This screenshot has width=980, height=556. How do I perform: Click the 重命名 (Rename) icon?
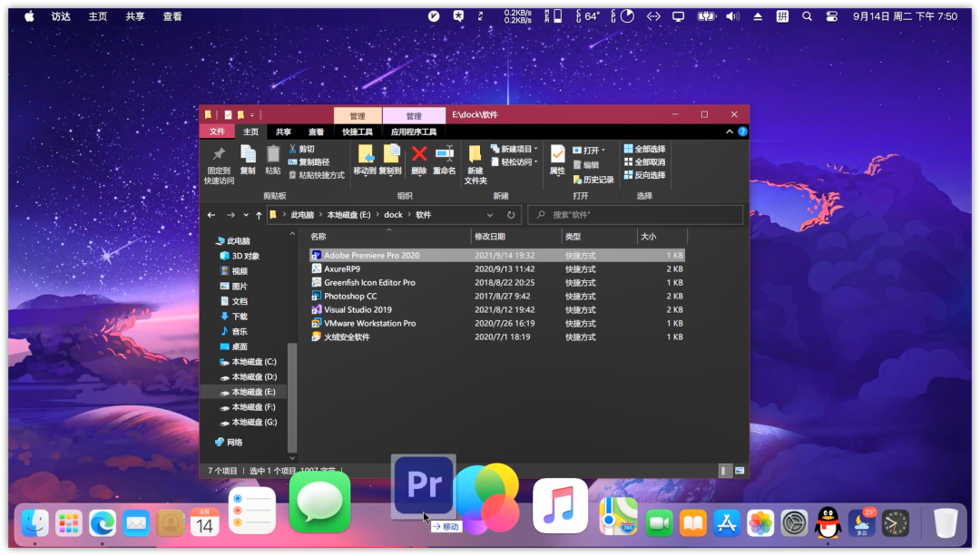443,152
